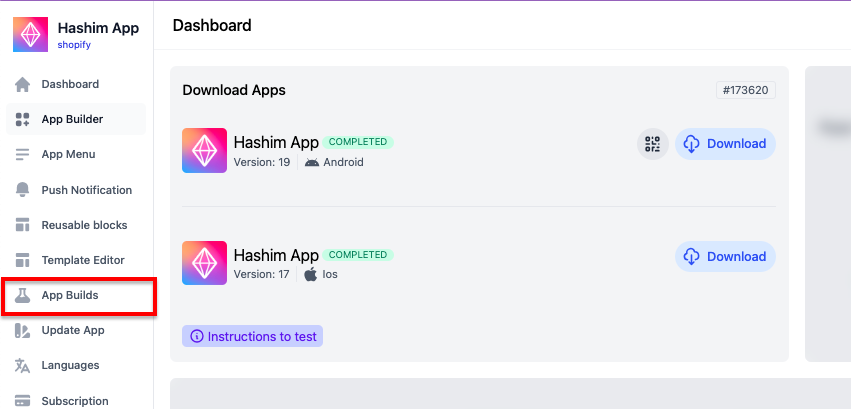Click the App Builder grid icon
The image size is (851, 409).
(x=22, y=119)
